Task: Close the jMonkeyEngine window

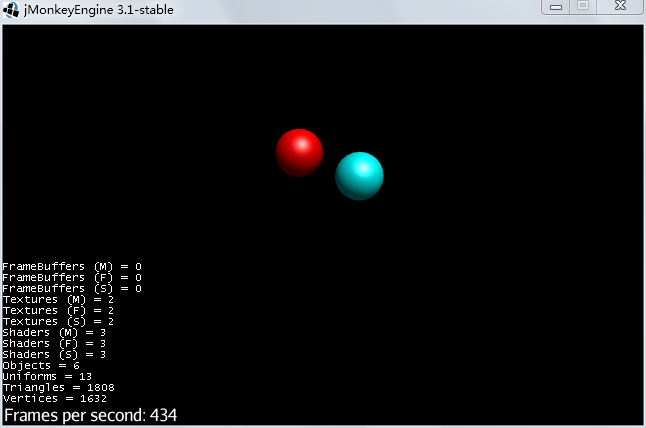Action: pos(620,6)
